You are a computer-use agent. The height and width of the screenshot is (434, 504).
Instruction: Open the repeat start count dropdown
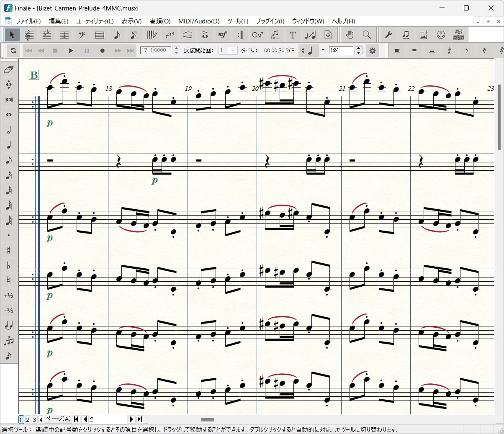point(234,50)
